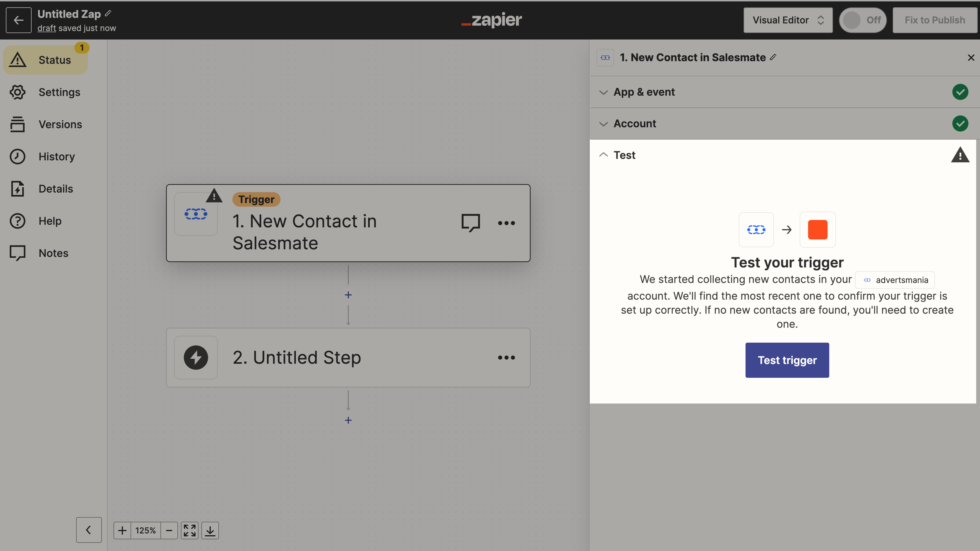Edit the Untitled Zap name pencil icon
The height and width of the screenshot is (551, 980).
(108, 14)
